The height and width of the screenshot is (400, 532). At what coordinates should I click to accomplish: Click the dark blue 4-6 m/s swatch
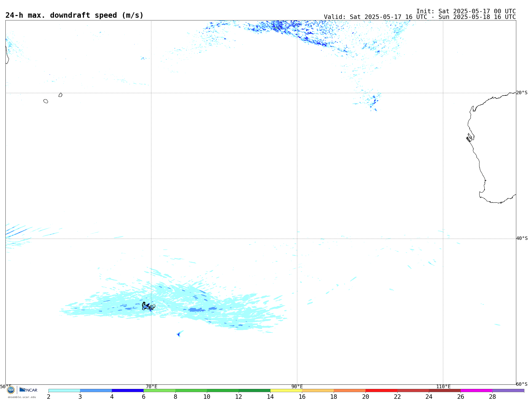(x=128, y=390)
